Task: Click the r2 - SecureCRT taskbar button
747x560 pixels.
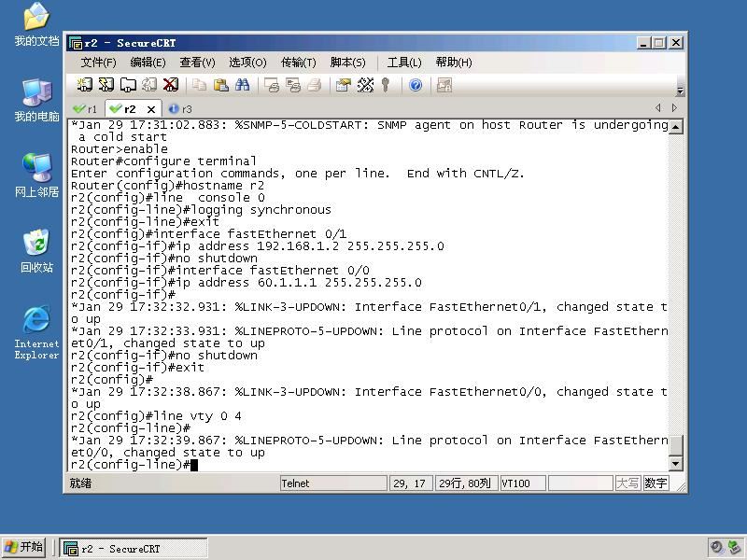Action: pos(134,548)
